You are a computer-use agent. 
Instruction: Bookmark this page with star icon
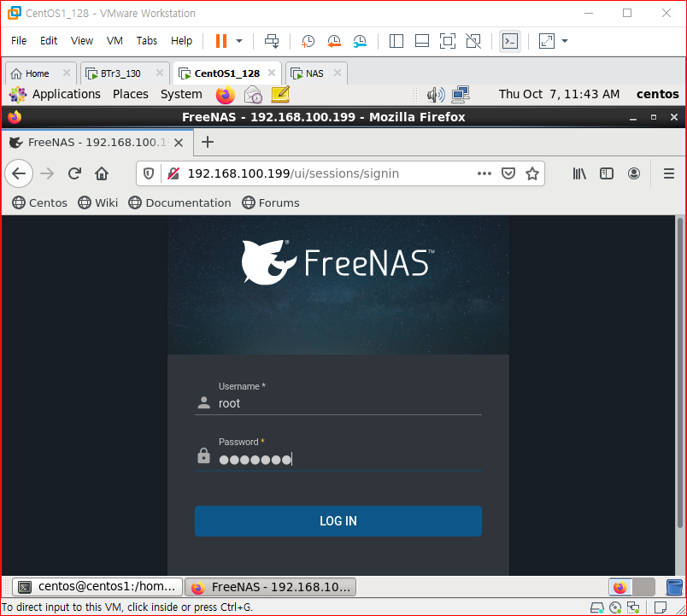[532, 174]
